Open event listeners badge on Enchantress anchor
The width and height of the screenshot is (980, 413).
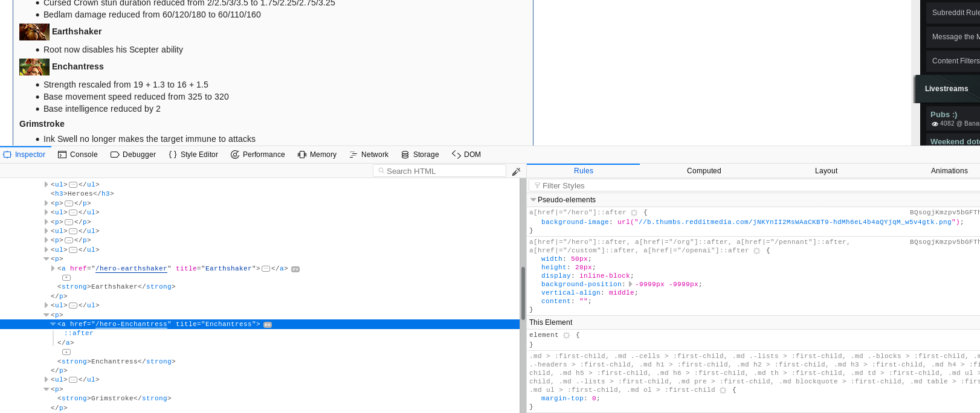268,325
